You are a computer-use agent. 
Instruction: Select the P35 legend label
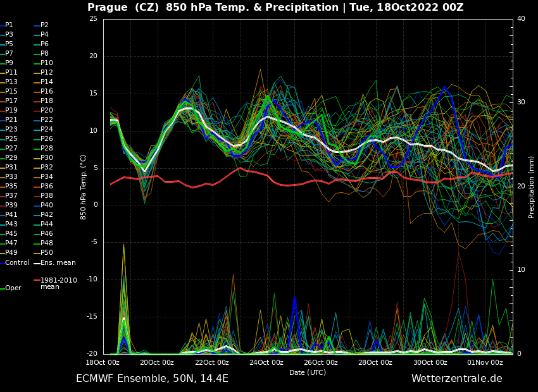pyautogui.click(x=11, y=186)
